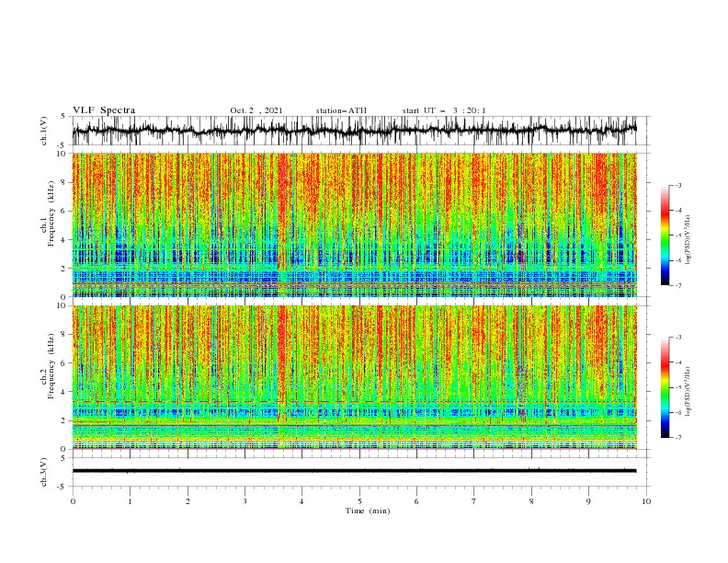Click time axis tick label "7"
The height and width of the screenshot is (563, 728).
[474, 501]
